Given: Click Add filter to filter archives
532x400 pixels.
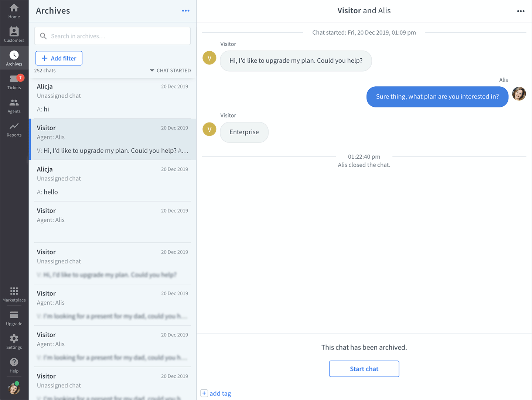Looking at the screenshot, I should (58, 58).
